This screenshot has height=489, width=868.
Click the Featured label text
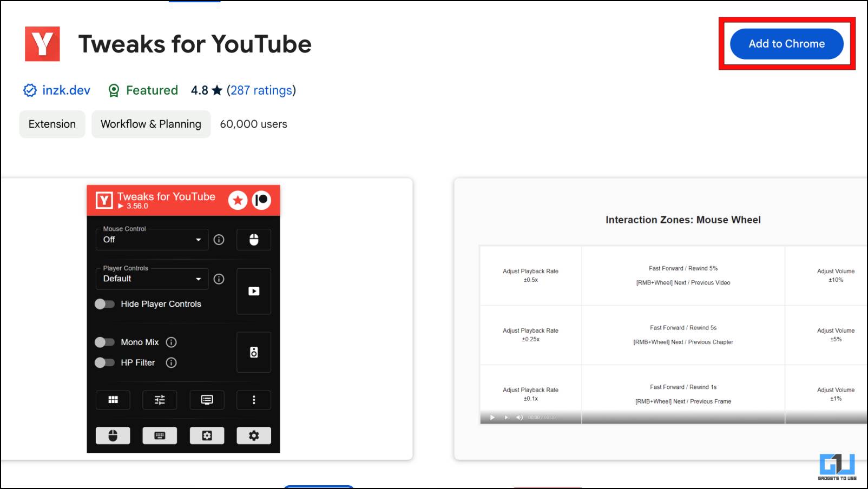tap(152, 90)
